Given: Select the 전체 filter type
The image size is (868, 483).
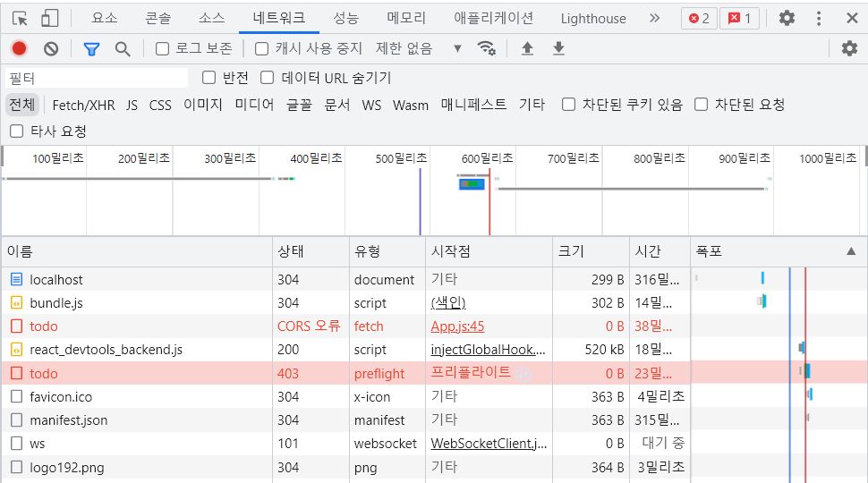Looking at the screenshot, I should click(22, 105).
